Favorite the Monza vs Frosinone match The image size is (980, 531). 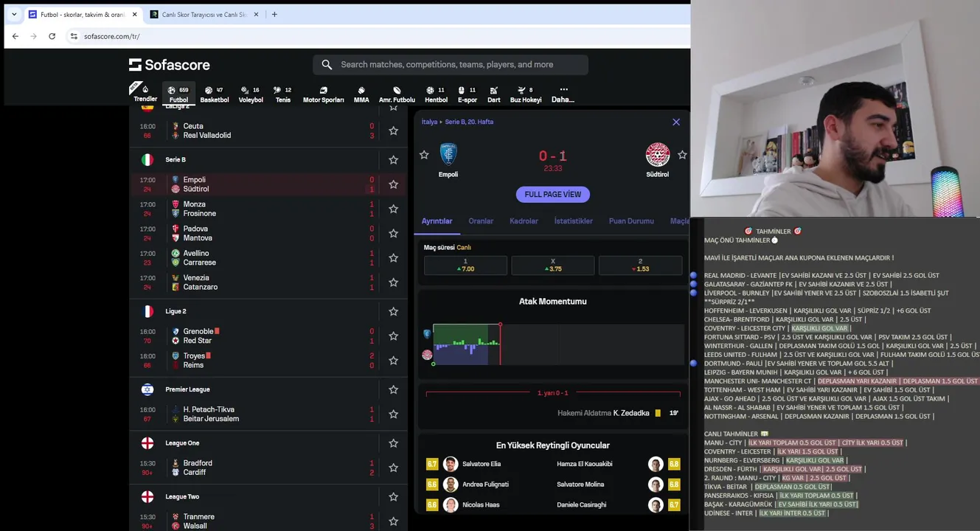393,209
